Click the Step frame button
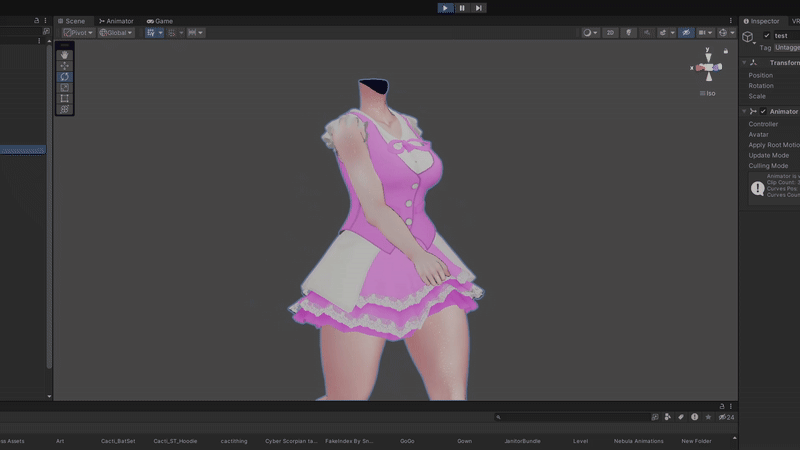The height and width of the screenshot is (450, 800). (479, 8)
